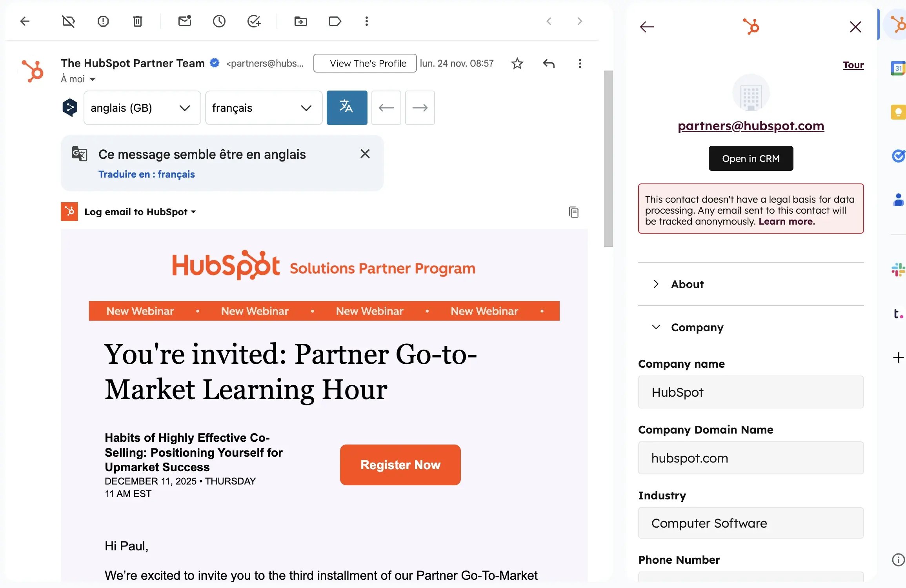Click the Learn more link about data processing
906x588 pixels.
pos(786,221)
